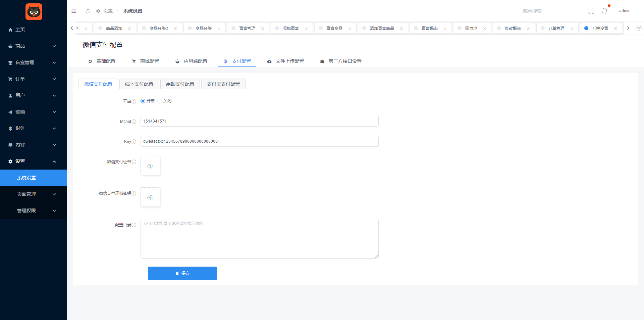Image resolution: width=644 pixels, height=320 pixels.
Task: Click the hamburger menu collapse icon
Action: (74, 11)
